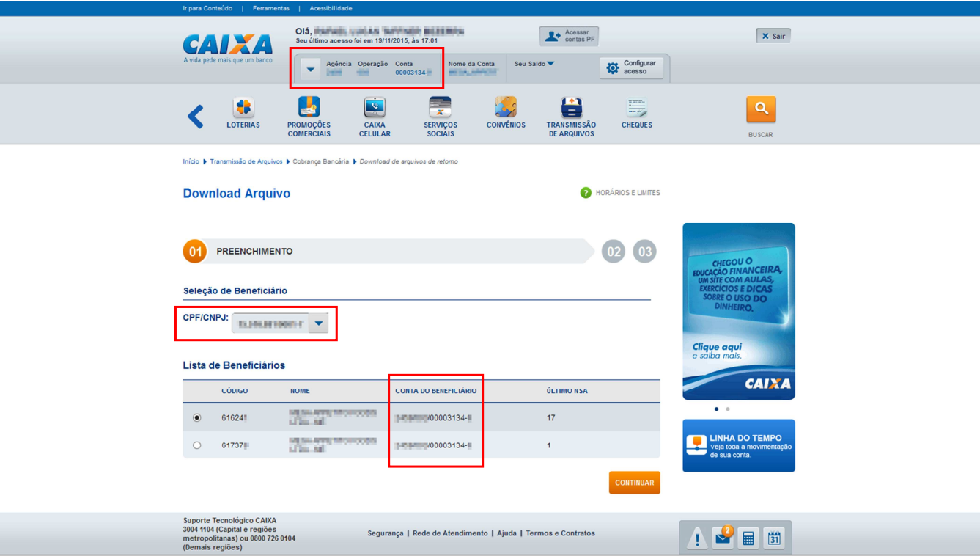Screen dimensions: 980x556
Task: Click the Educação Financeira banner
Action: [739, 311]
